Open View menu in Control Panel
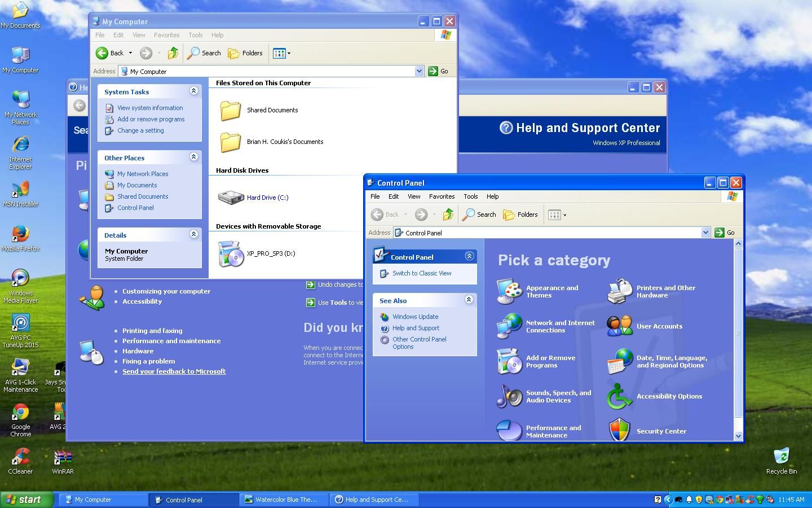Viewport: 812px width, 508px height. (414, 196)
